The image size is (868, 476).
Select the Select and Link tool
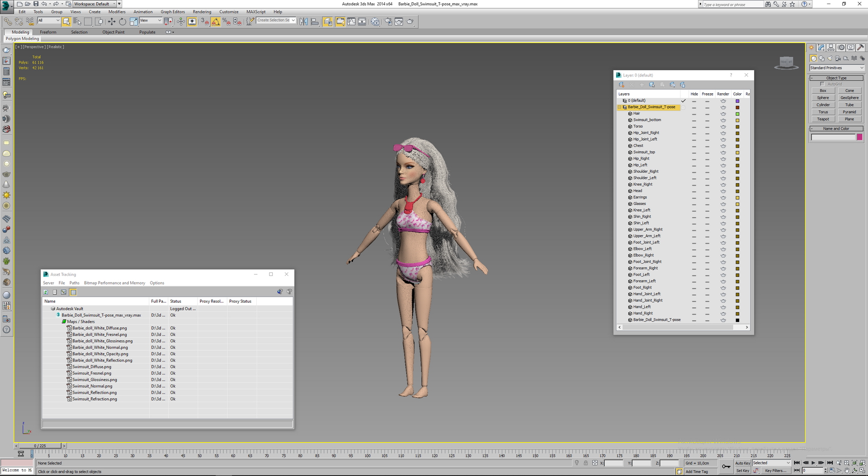point(8,21)
